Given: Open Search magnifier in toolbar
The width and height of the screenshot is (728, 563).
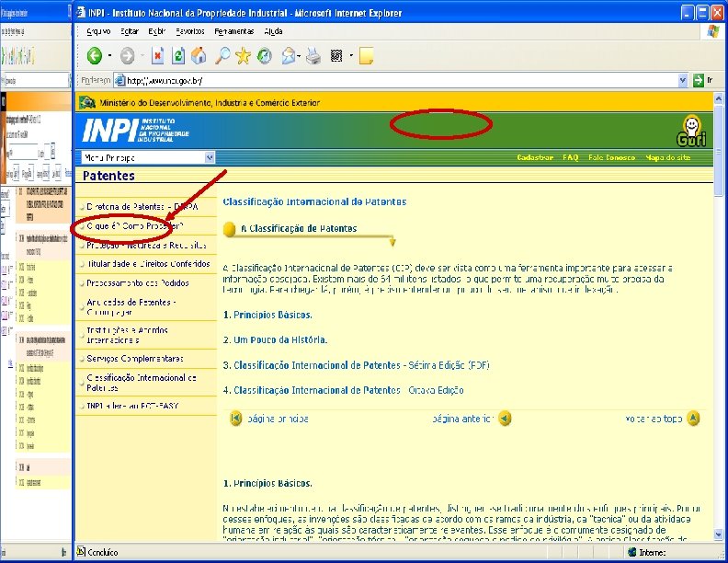Looking at the screenshot, I should pos(222,56).
